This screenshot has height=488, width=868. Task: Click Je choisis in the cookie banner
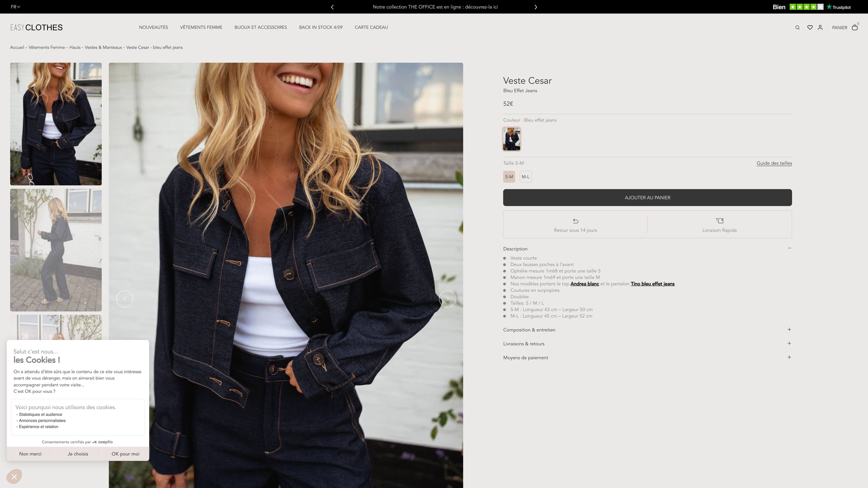(x=78, y=454)
